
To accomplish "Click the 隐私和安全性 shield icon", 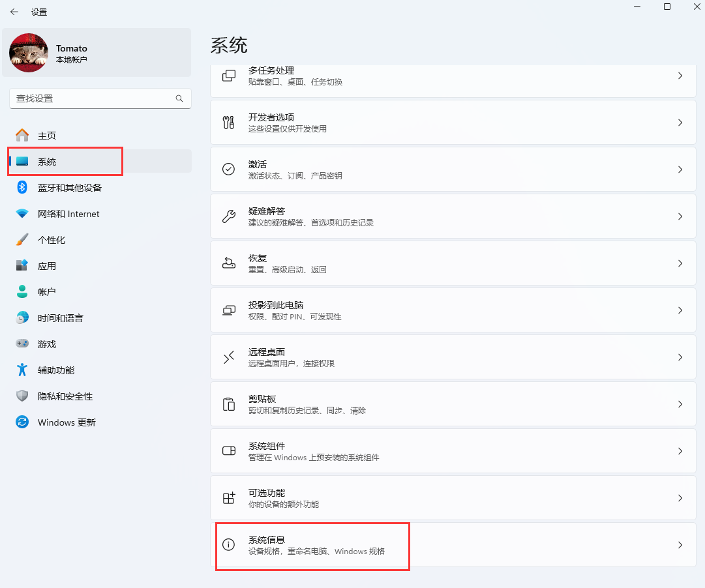I will point(22,396).
